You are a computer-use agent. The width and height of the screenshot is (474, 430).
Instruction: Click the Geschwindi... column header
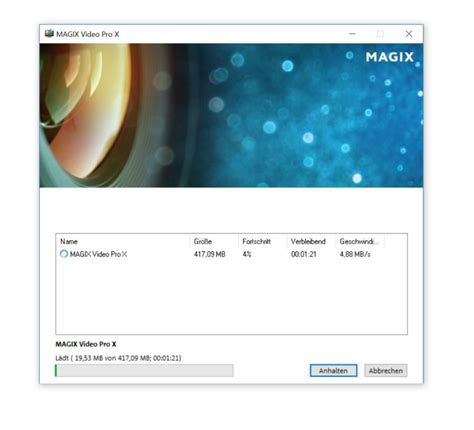[360, 241]
